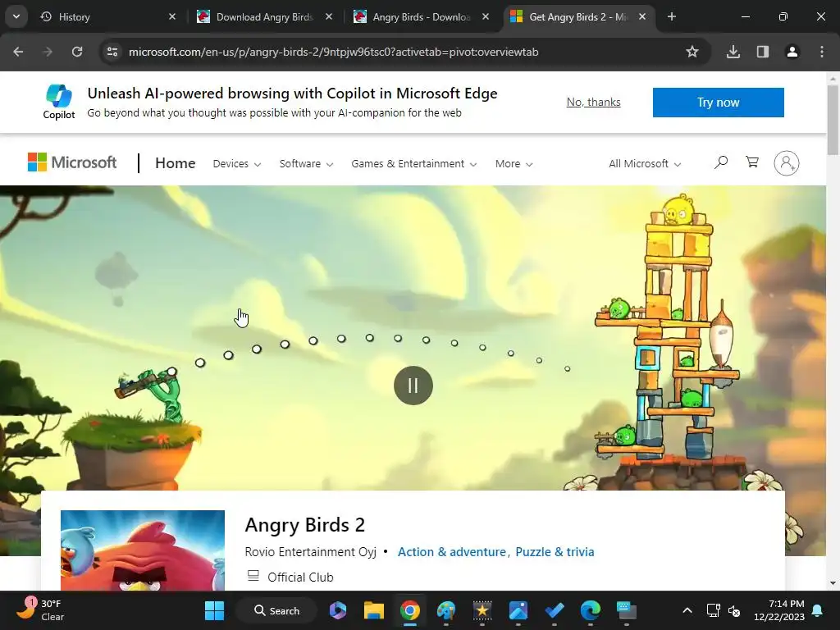Click the Try now button
This screenshot has width=840, height=630.
pyautogui.click(x=718, y=103)
